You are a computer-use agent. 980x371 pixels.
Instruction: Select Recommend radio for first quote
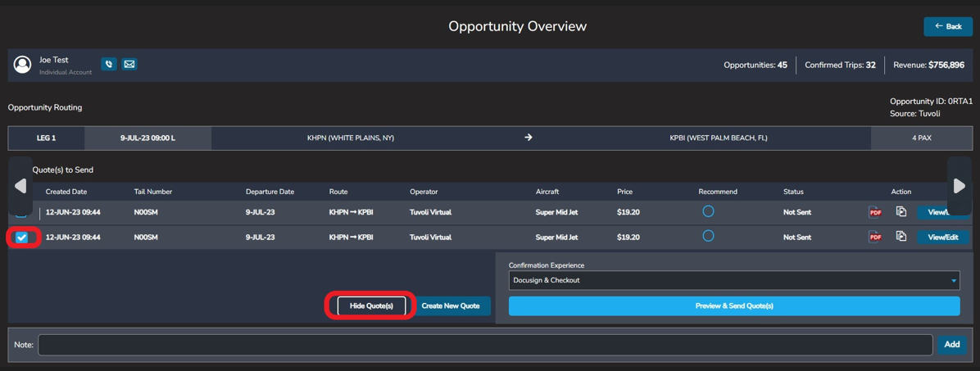(x=708, y=211)
